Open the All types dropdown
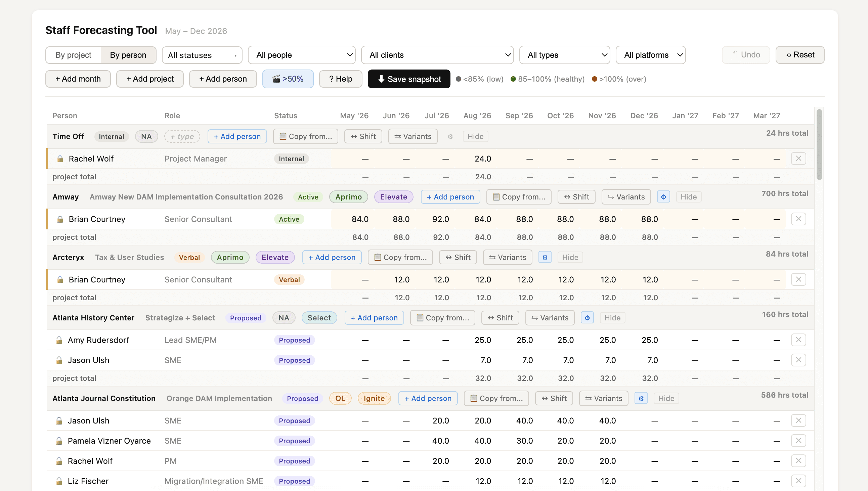Screen dimensions: 868x491 (565, 55)
